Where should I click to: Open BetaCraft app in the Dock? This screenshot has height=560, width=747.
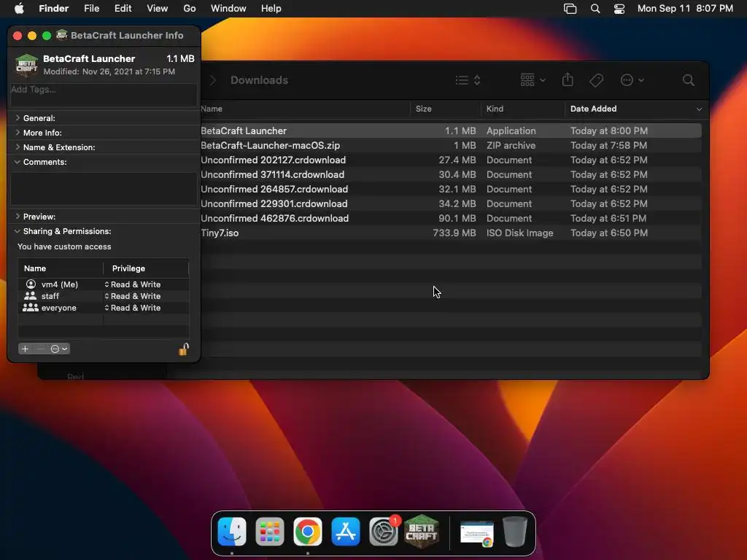click(x=421, y=532)
